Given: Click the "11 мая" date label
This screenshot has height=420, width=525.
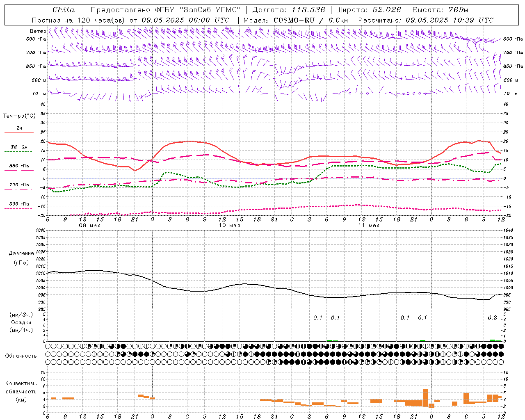Looking at the screenshot, I should click(x=369, y=226).
